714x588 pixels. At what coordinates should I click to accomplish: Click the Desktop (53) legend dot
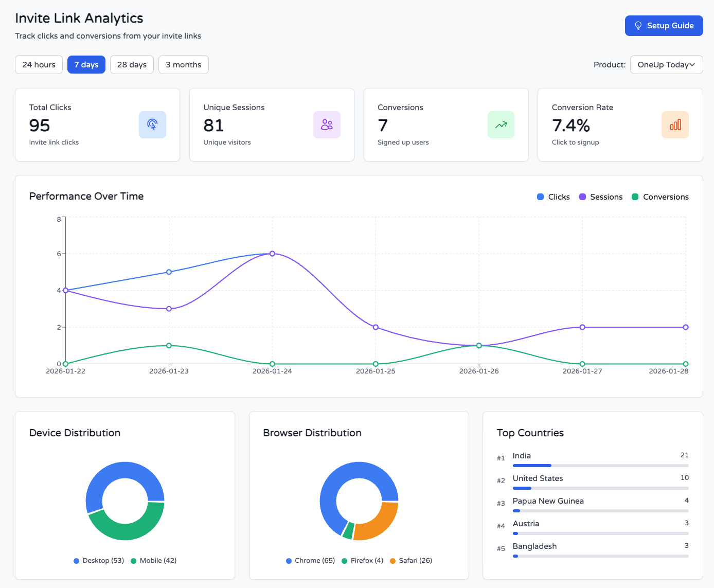click(x=77, y=561)
